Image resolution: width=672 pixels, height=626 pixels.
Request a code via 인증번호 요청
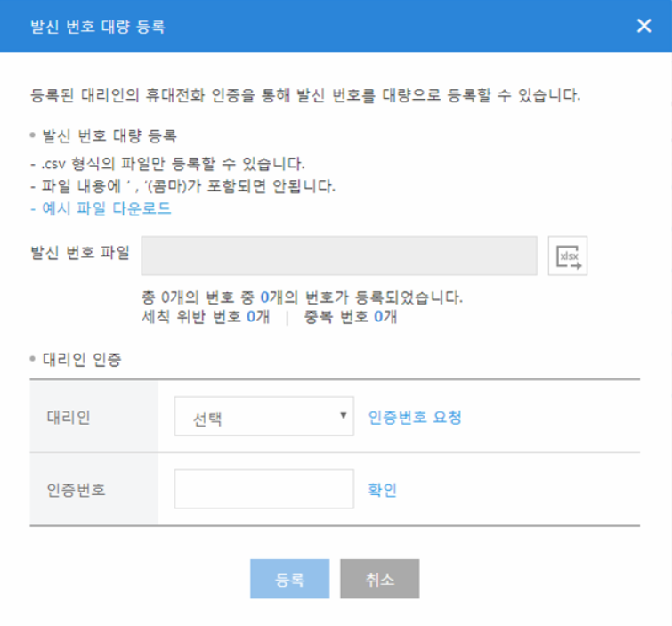pyautogui.click(x=415, y=418)
